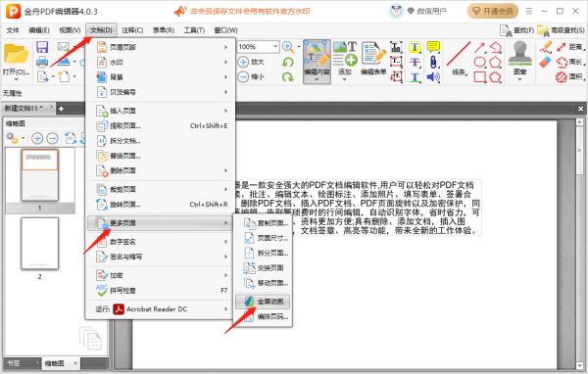Click thumbnail panel zoom-out minus icon
The image size is (588, 374).
pos(53,139)
